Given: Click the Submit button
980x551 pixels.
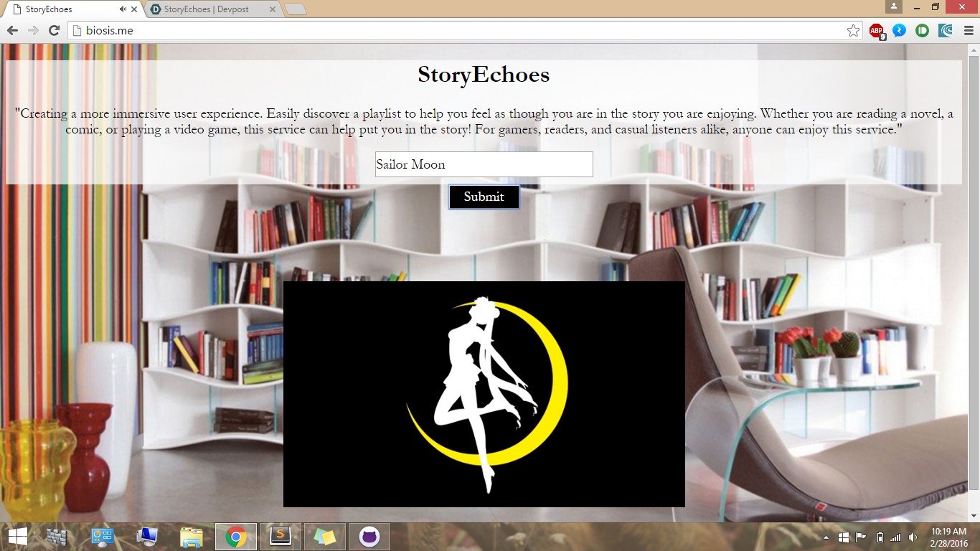Looking at the screenshot, I should click(x=484, y=197).
